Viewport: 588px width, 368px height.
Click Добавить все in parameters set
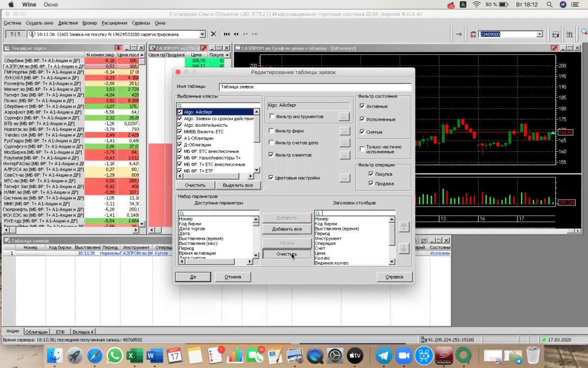287,229
